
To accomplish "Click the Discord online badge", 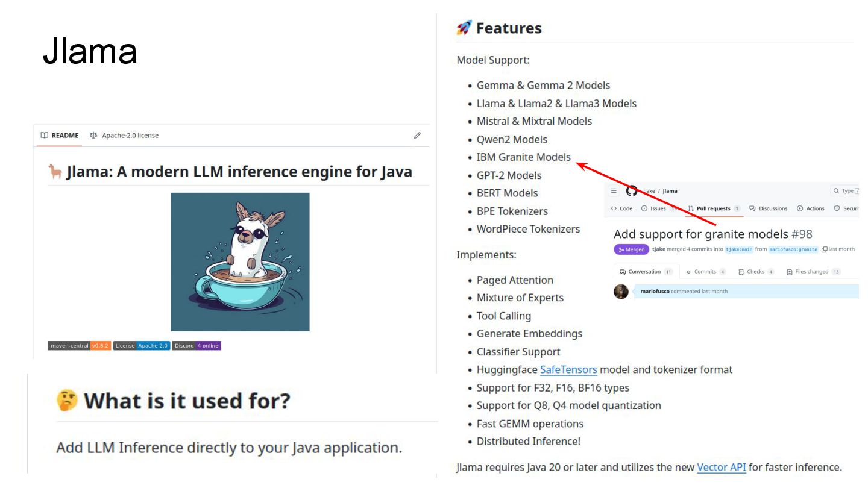I will 197,346.
